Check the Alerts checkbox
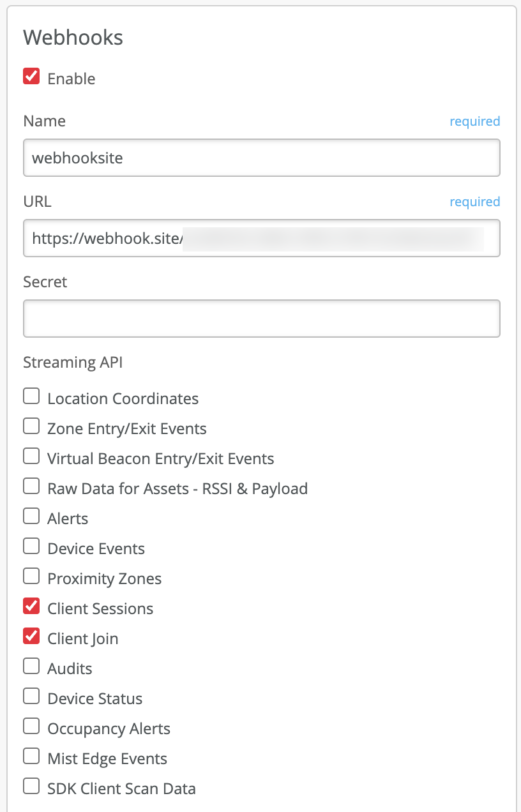Image resolution: width=521 pixels, height=812 pixels. [x=31, y=517]
